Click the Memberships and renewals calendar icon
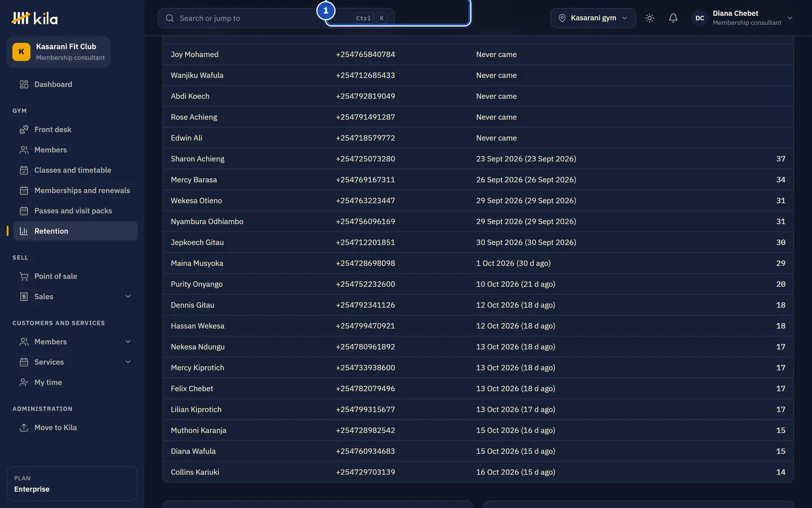The height and width of the screenshot is (508, 812). point(24,190)
